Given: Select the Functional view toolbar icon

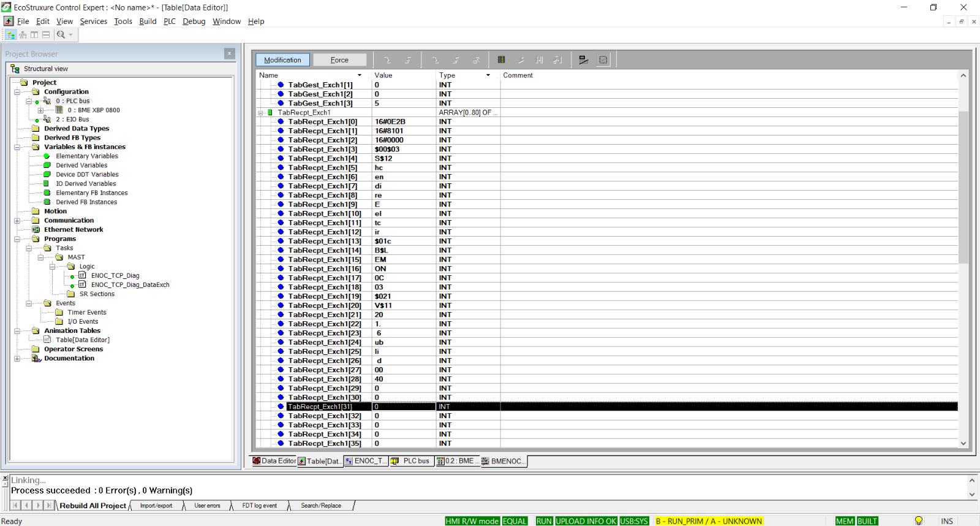Looking at the screenshot, I should 23,35.
